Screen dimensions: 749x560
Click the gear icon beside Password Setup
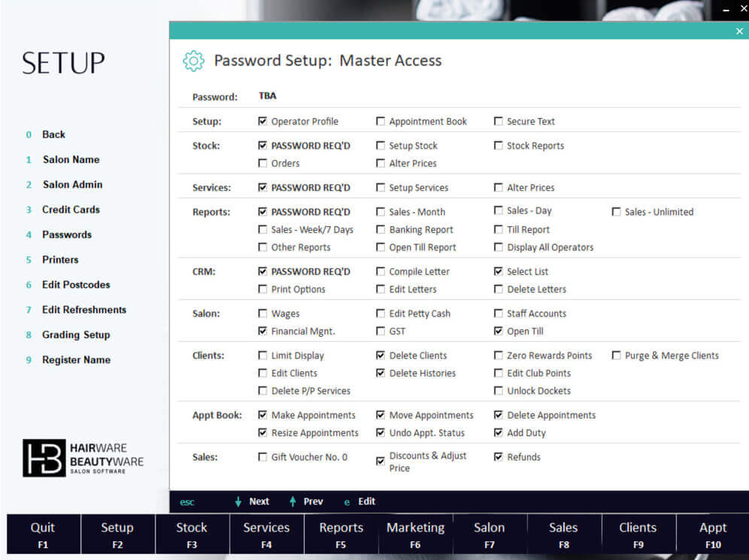click(x=193, y=61)
